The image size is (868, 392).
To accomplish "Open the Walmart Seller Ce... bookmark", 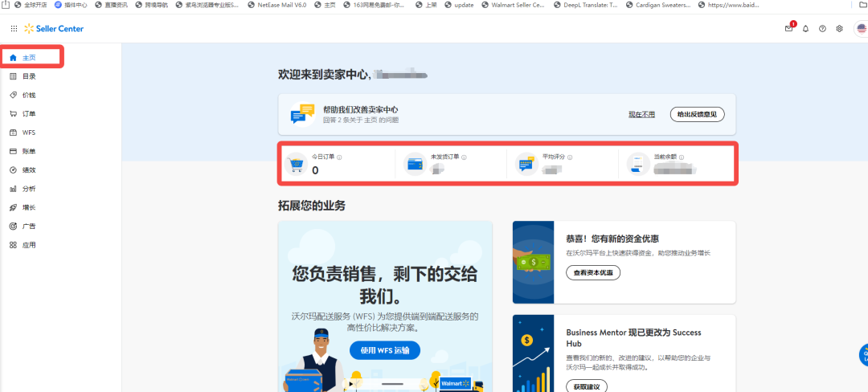I will [x=512, y=5].
